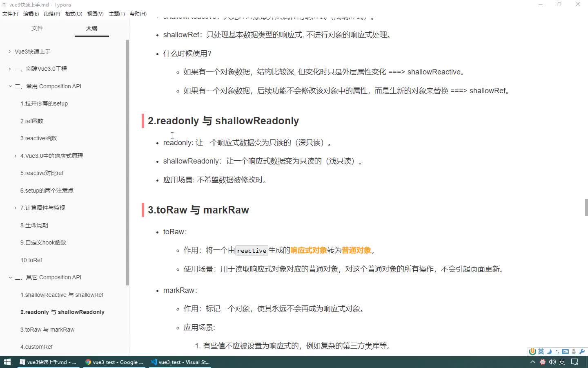Viewport: 588px width, 368px height.
Task: Open the Windows Start button
Action: (x=7, y=362)
